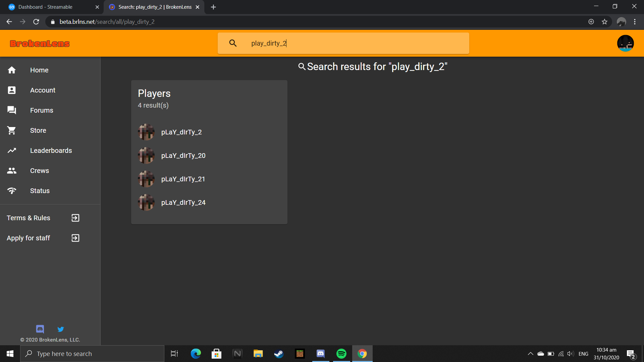
Task: Open the Discord link icon in sidebar footer
Action: tap(40, 329)
